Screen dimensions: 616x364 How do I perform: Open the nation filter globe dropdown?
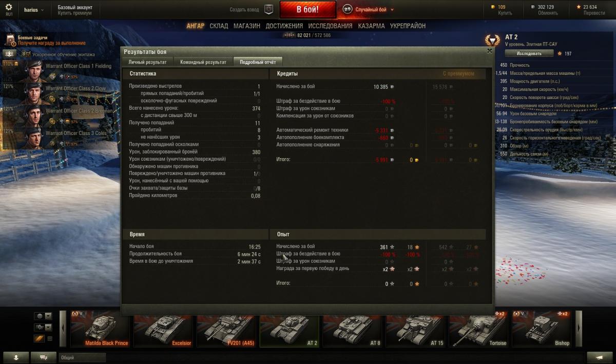click(x=43, y=316)
